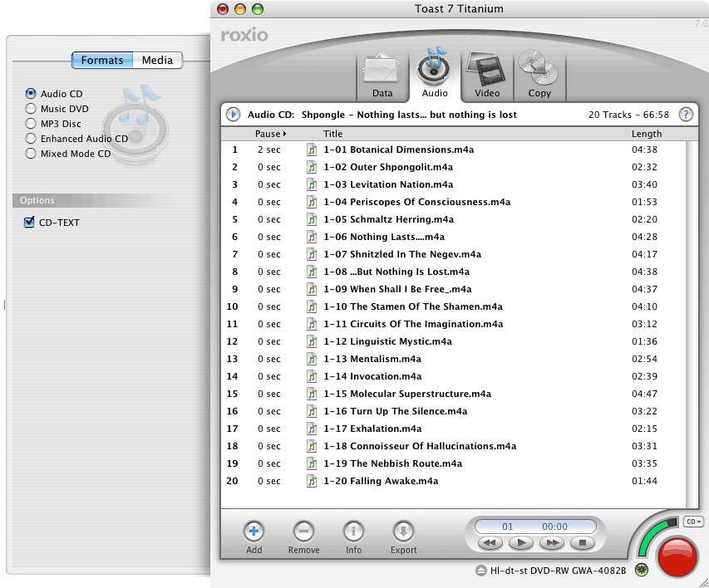Click the green recorder settings icon
Screen dimensions: 709x588
pyautogui.click(x=641, y=570)
